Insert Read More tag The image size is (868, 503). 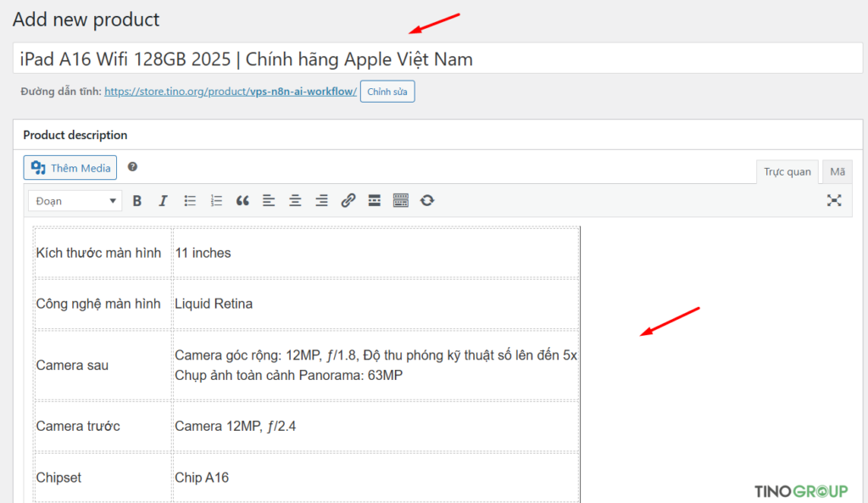point(374,200)
